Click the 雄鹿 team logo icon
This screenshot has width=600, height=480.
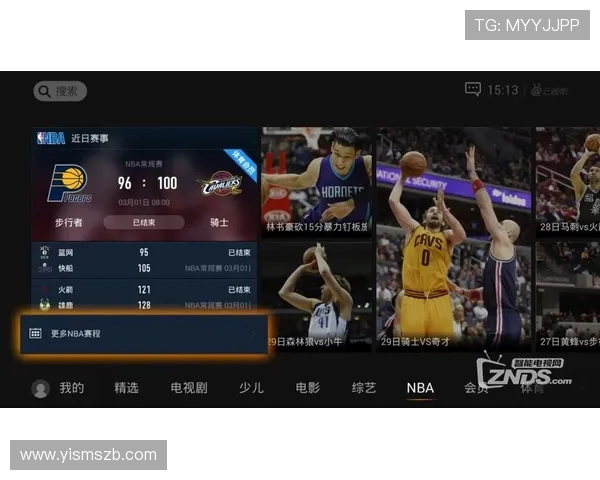(45, 305)
